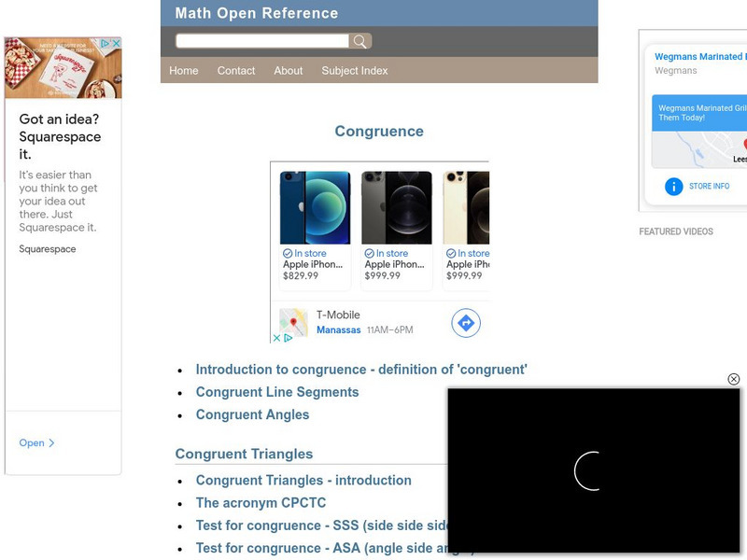Click the loading video player area
Image resolution: width=747 pixels, height=560 pixels.
(x=594, y=470)
